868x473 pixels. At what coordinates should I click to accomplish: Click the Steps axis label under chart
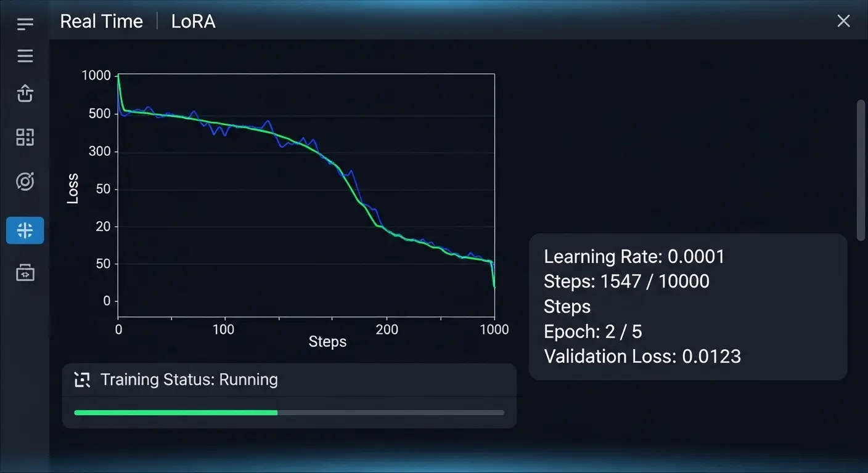tap(327, 342)
